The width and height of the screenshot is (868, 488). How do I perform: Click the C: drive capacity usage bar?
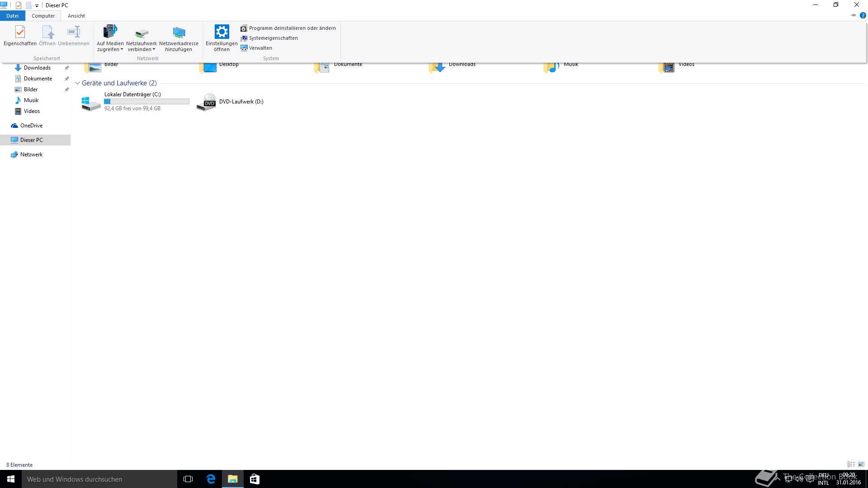coord(146,102)
